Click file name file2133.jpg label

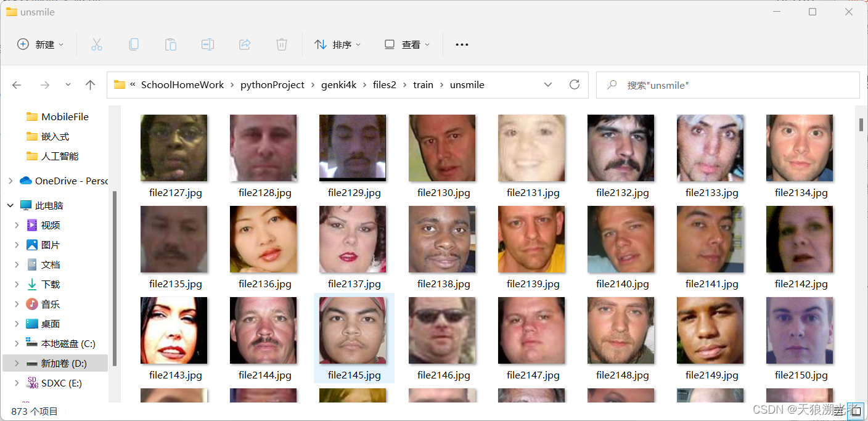712,192
